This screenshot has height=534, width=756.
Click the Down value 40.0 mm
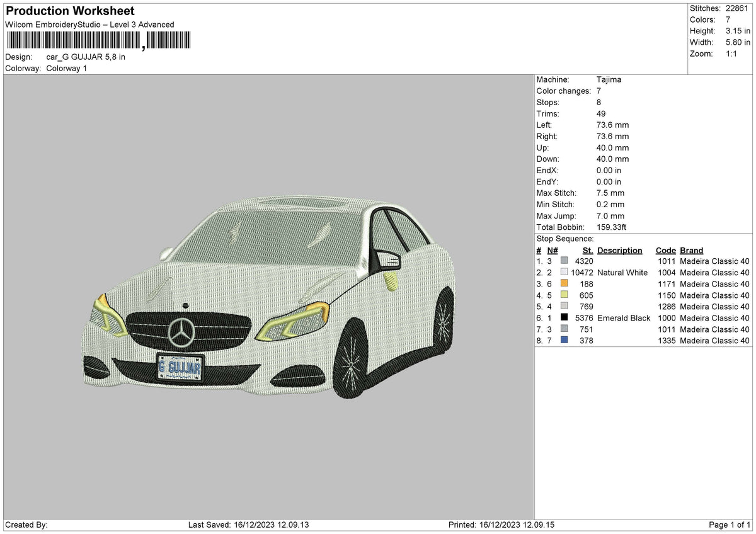point(612,159)
